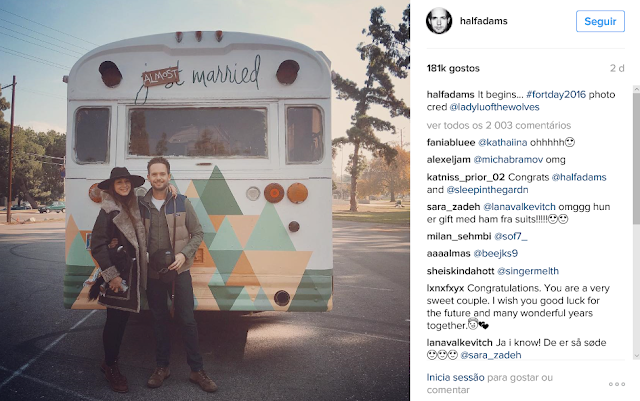Click the just married bus photo

tap(205, 200)
